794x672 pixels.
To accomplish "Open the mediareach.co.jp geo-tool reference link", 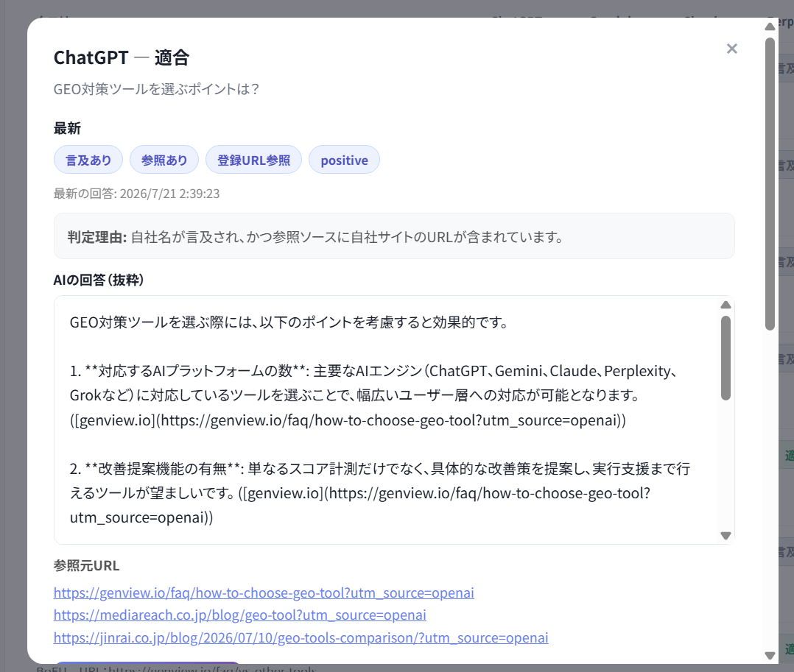I will click(x=240, y=615).
